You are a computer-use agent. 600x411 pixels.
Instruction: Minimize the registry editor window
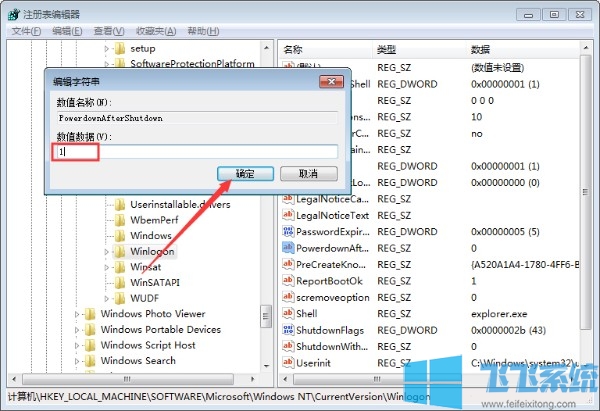[x=528, y=15]
